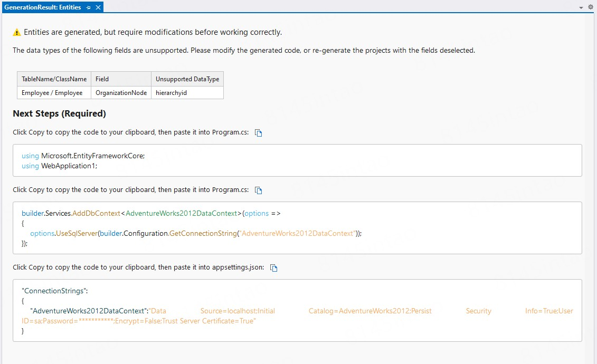Viewport: 597px width, 364px height.
Task: Expand the open documents dropdown arrow
Action: tap(581, 7)
